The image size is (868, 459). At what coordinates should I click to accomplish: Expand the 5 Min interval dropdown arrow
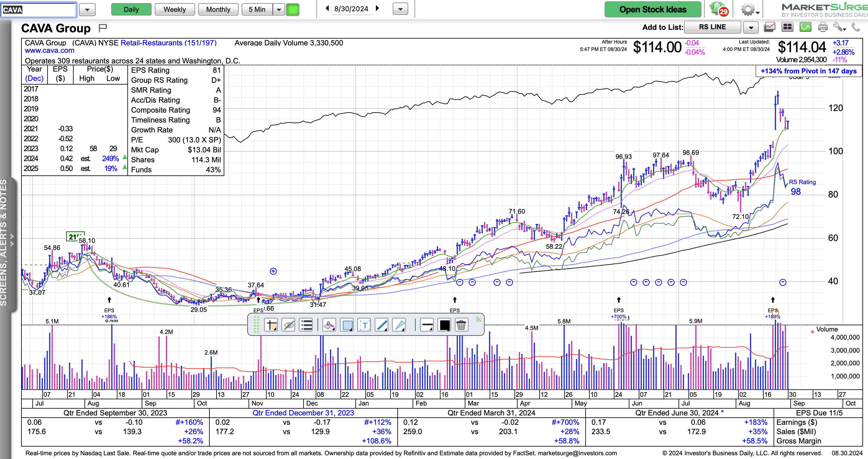[x=279, y=9]
